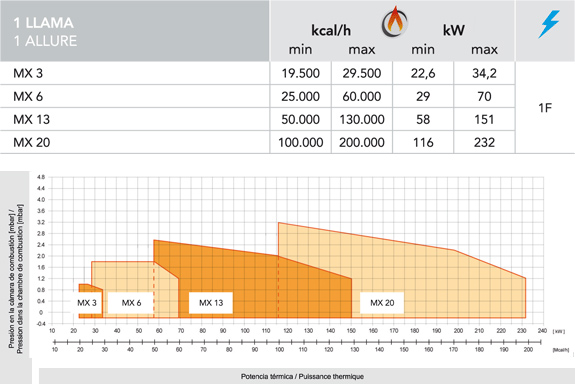Click the 29.500 kcal/h cell
The height and width of the screenshot is (388, 575).
[x=362, y=73]
